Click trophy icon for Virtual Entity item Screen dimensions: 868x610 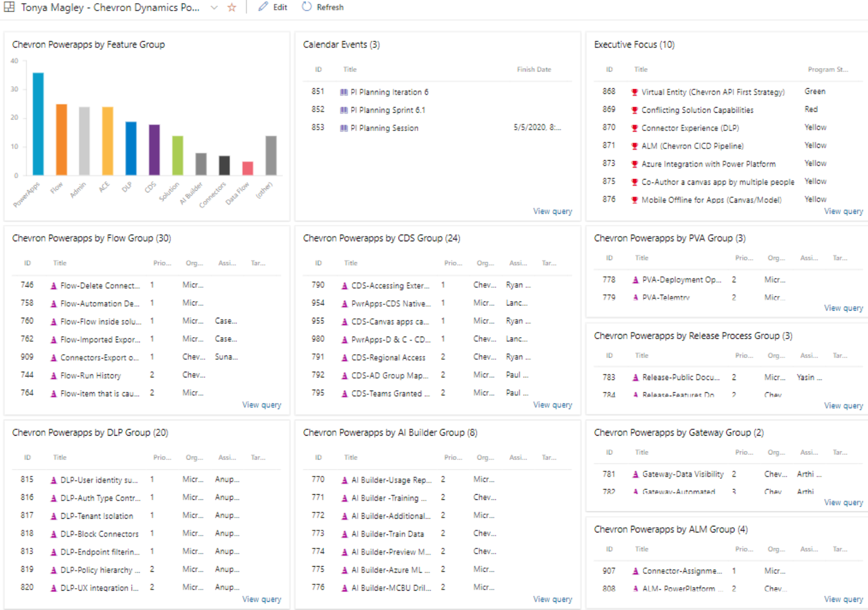tap(635, 92)
